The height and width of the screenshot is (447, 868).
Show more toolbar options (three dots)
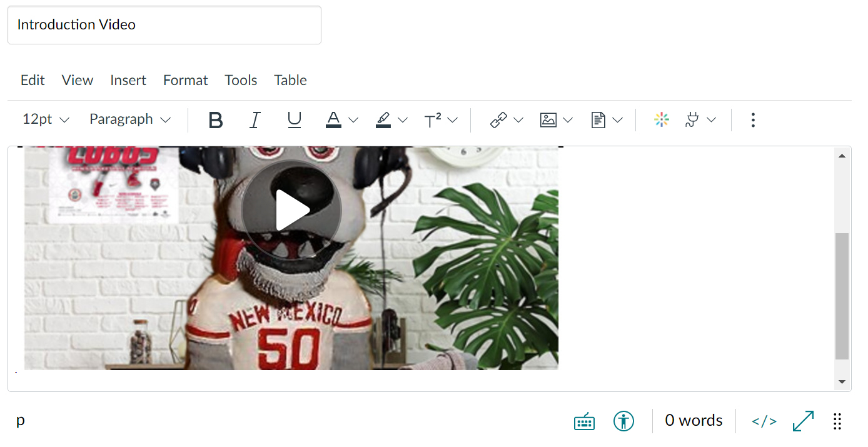(x=753, y=119)
